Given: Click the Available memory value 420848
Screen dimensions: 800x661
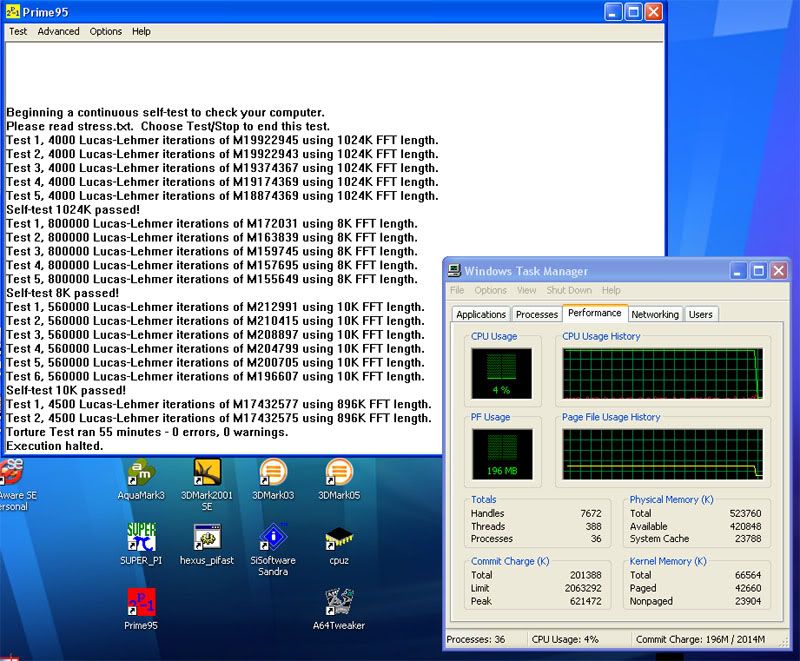Looking at the screenshot, I should [745, 526].
